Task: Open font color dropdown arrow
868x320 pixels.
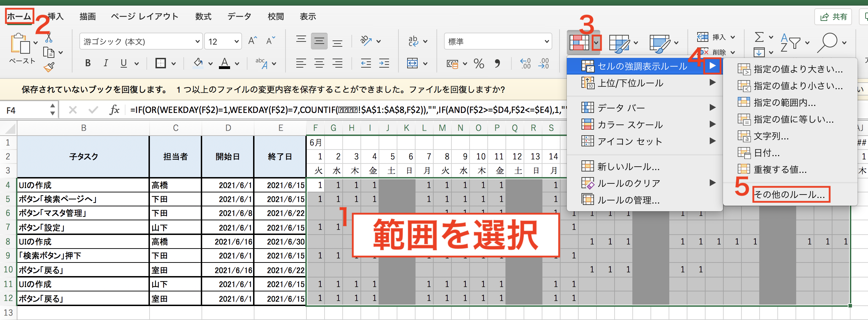Action: (237, 64)
